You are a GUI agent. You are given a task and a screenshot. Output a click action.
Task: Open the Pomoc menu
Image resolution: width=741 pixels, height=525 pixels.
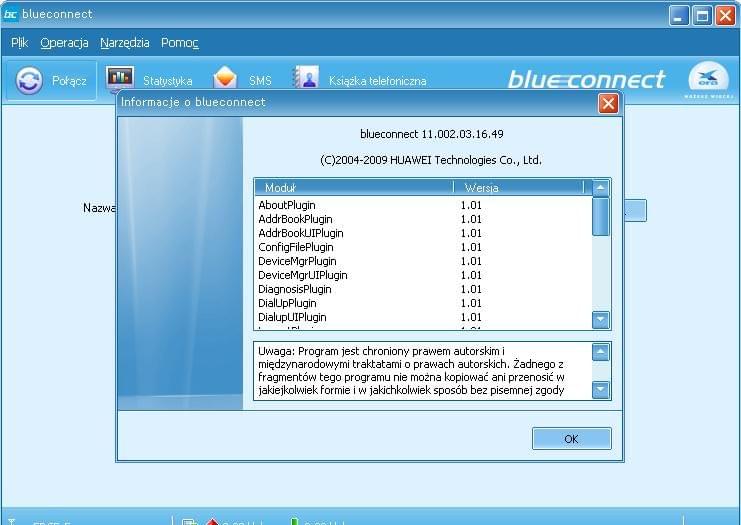pyautogui.click(x=180, y=43)
